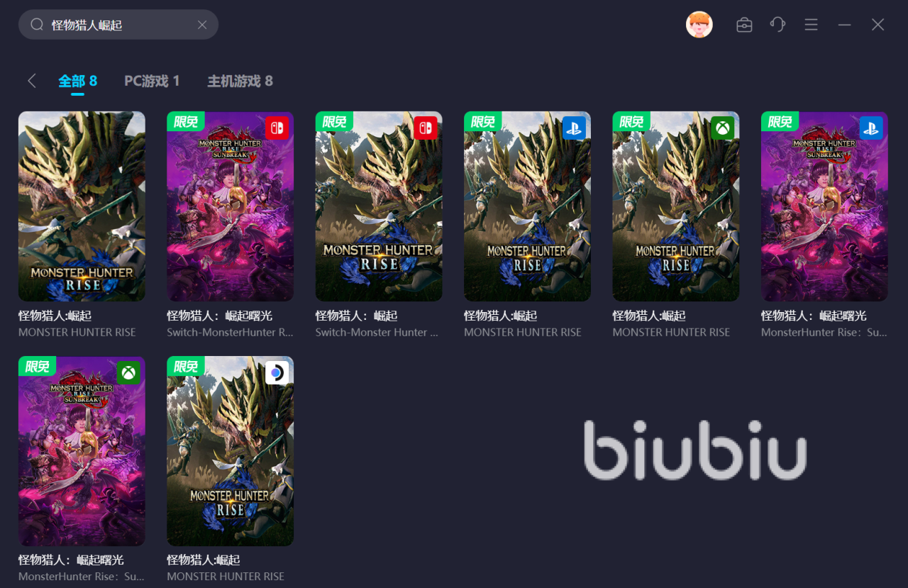The width and height of the screenshot is (908, 588).
Task: Open the toolbox briefcase icon
Action: 744,25
